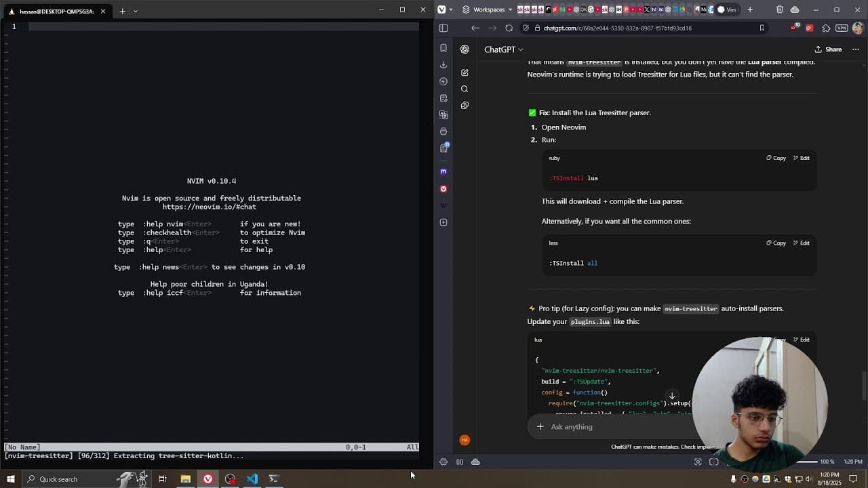The height and width of the screenshot is (488, 868).
Task: Open the terminal taskbar icon
Action: pyautogui.click(x=274, y=479)
